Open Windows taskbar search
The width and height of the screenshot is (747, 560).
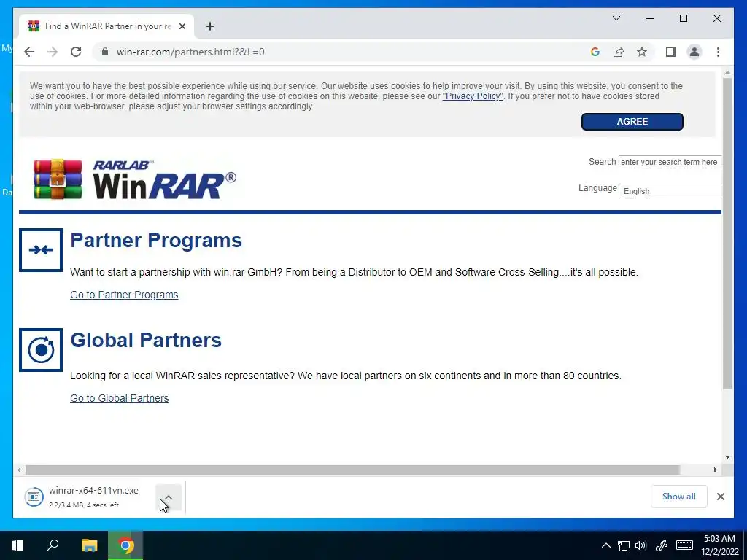(x=53, y=545)
